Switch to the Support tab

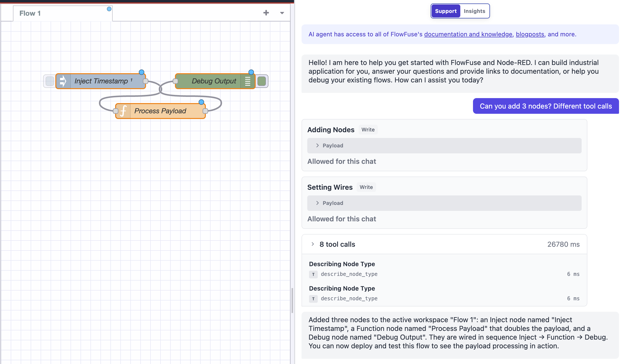point(446,11)
